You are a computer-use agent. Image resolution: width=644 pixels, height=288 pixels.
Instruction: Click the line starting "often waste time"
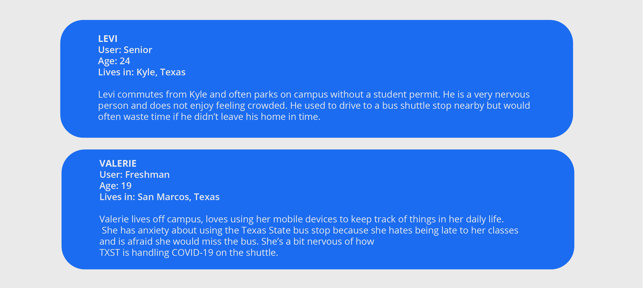[209, 117]
